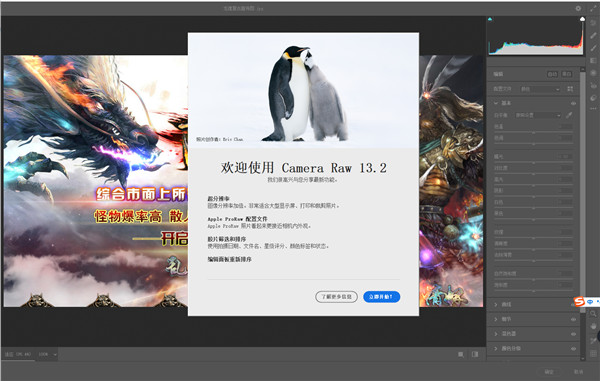Click the 超分辨率 feature heading
The image size is (600, 381).
[218, 199]
